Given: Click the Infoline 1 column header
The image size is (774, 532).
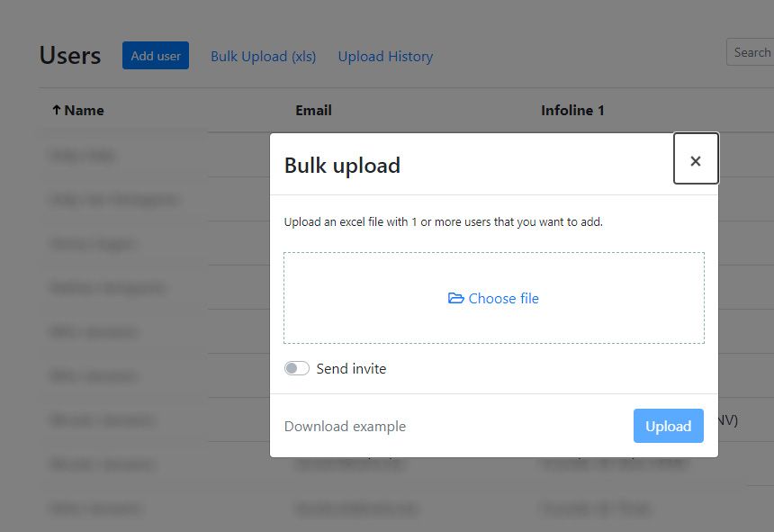Looking at the screenshot, I should click(x=572, y=110).
